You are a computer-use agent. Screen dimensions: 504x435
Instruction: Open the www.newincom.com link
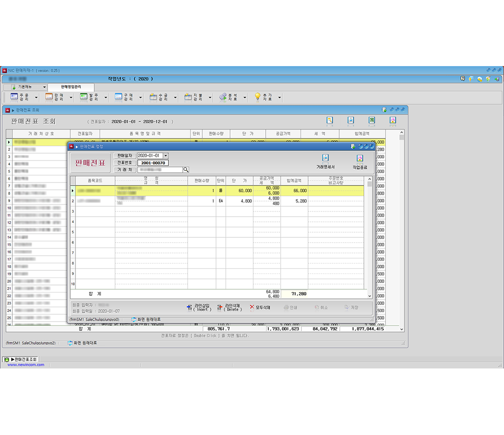tap(25, 365)
